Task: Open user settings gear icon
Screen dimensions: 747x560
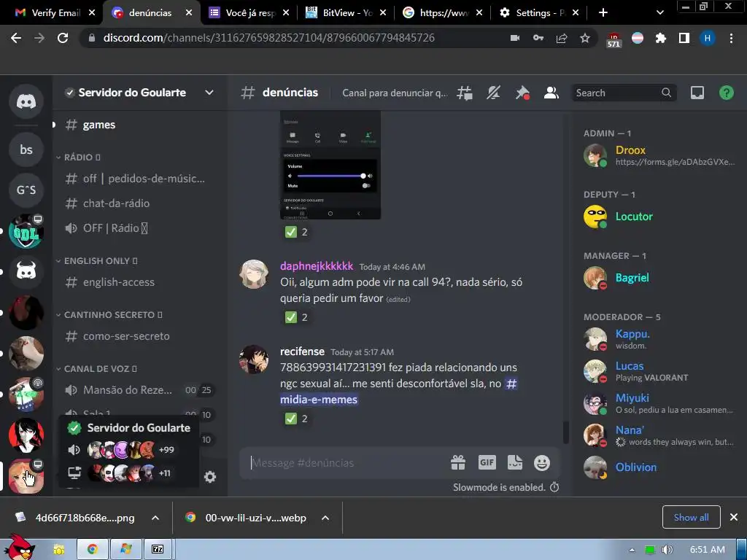Action: pos(209,477)
